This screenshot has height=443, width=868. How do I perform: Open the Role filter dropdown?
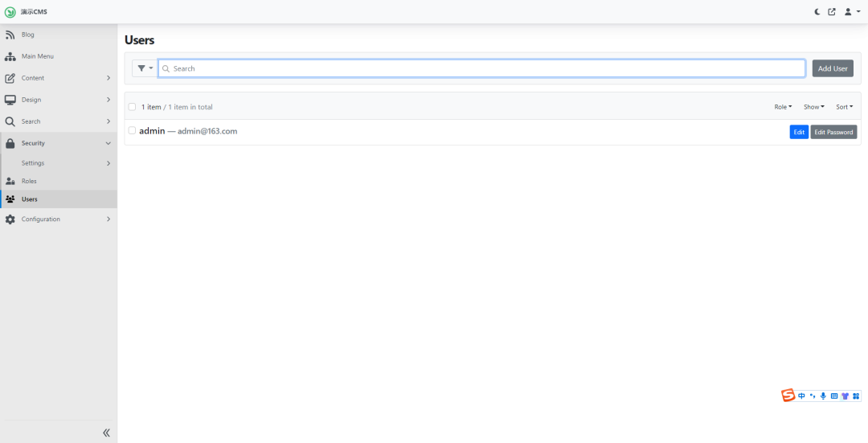783,107
